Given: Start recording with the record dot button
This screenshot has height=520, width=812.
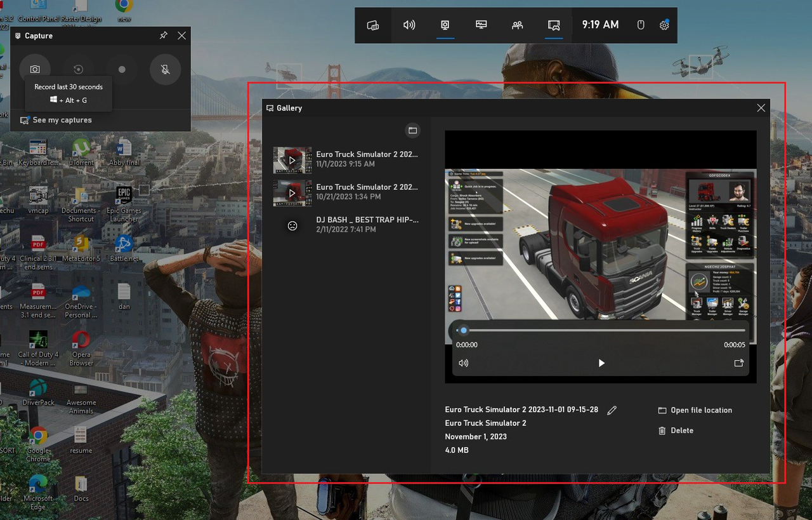Looking at the screenshot, I should [121, 69].
